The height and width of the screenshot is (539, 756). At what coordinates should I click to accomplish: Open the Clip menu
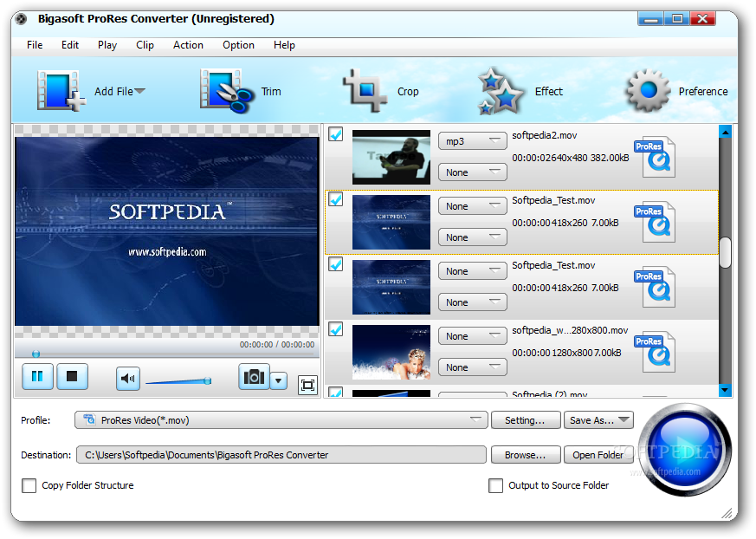pyautogui.click(x=145, y=45)
